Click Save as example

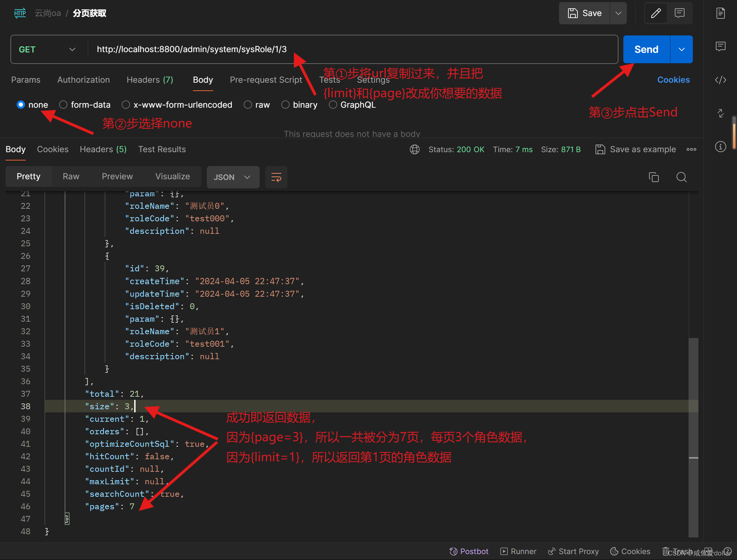635,149
